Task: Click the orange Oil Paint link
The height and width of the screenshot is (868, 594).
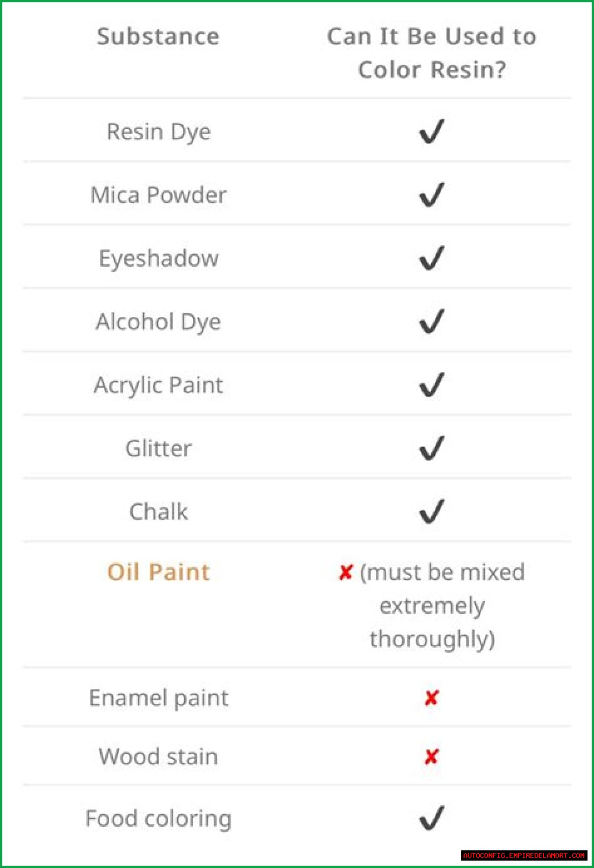Action: (x=158, y=572)
